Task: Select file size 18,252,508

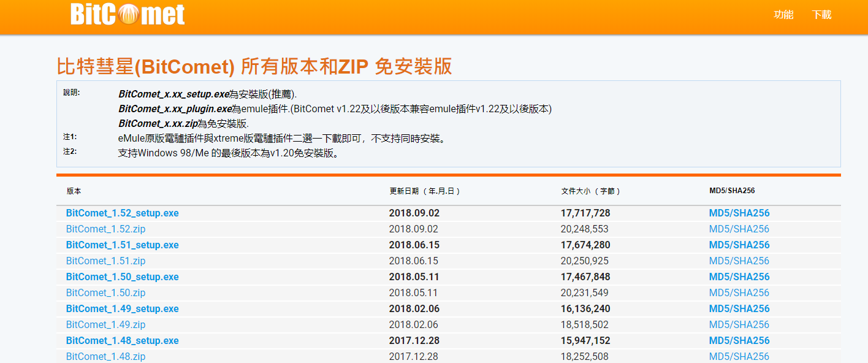Action: point(585,357)
